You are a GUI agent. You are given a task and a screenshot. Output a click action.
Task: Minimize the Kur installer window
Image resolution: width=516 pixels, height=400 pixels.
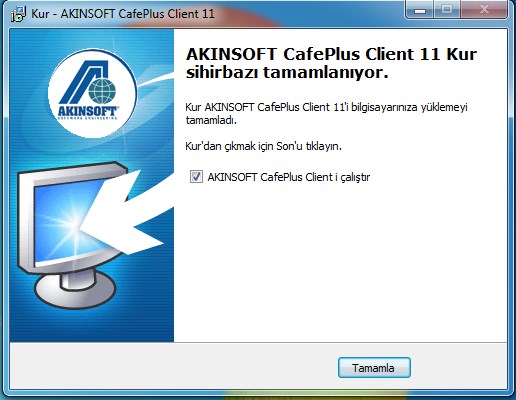pos(420,10)
